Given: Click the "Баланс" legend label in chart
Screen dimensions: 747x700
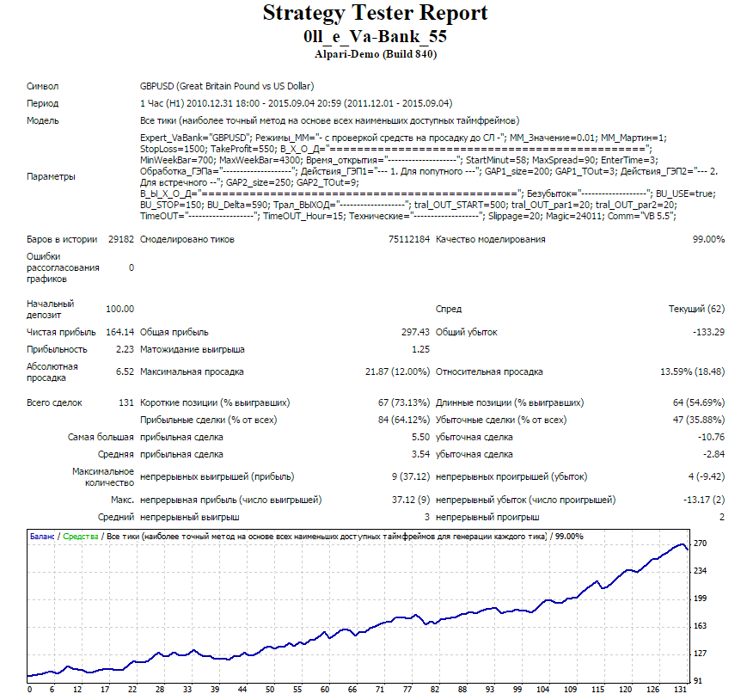Looking at the screenshot, I should [x=42, y=537].
